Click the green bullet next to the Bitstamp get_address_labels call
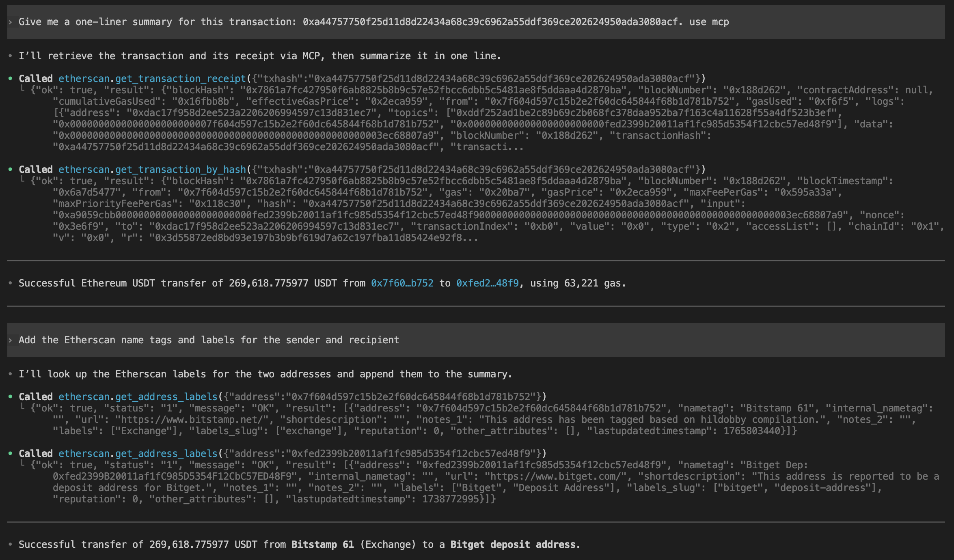The width and height of the screenshot is (954, 560). [x=10, y=397]
